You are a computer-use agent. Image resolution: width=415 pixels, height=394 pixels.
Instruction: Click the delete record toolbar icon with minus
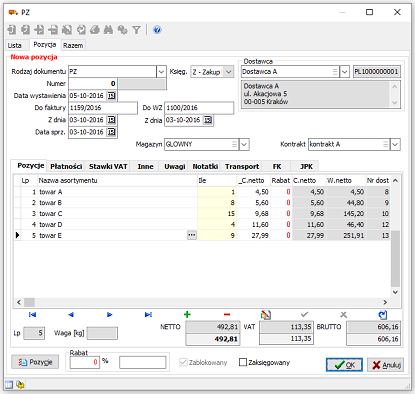[x=53, y=30]
